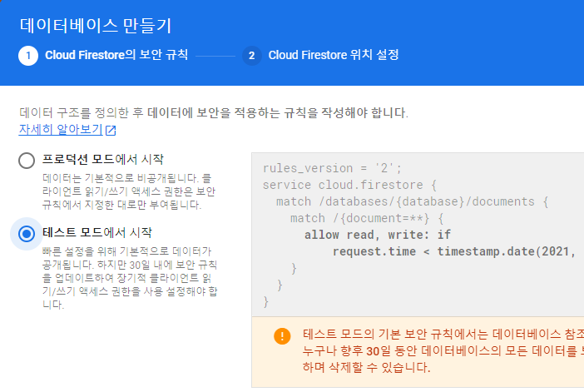
Task: Open the 자세히 알아보기 link
Action: [61, 129]
